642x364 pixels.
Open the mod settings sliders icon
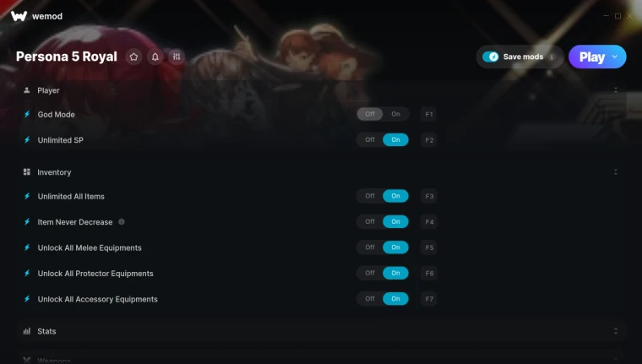pos(177,57)
